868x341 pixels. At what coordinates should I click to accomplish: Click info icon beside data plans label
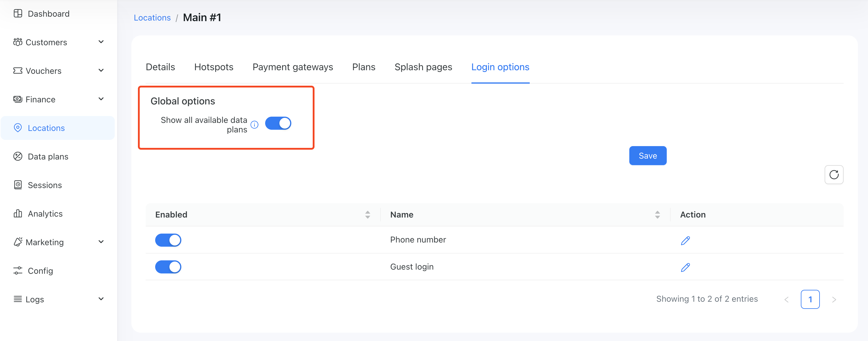click(255, 125)
